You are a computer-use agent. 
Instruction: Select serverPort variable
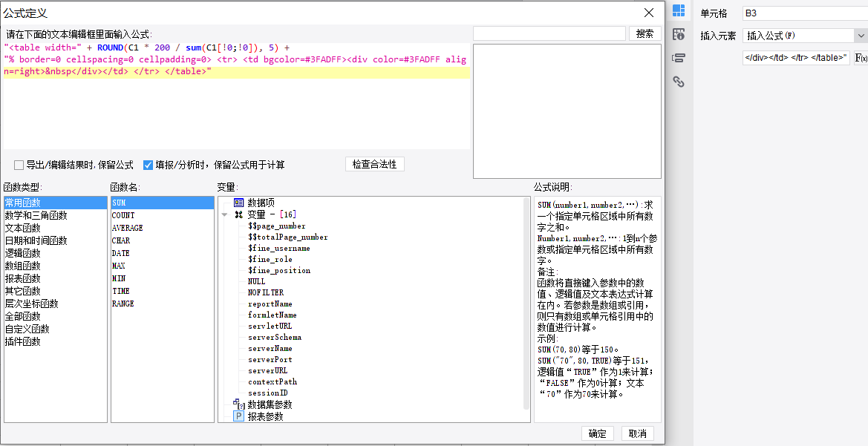tap(270, 359)
